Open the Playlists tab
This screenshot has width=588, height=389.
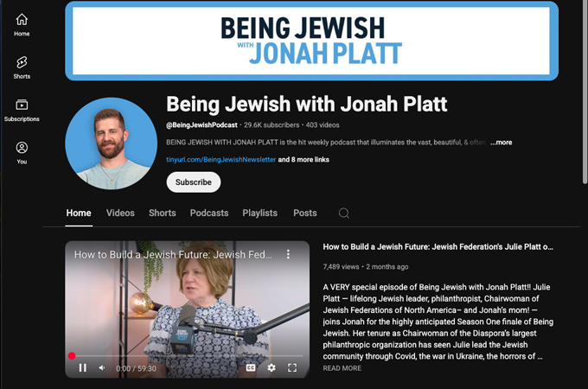260,214
